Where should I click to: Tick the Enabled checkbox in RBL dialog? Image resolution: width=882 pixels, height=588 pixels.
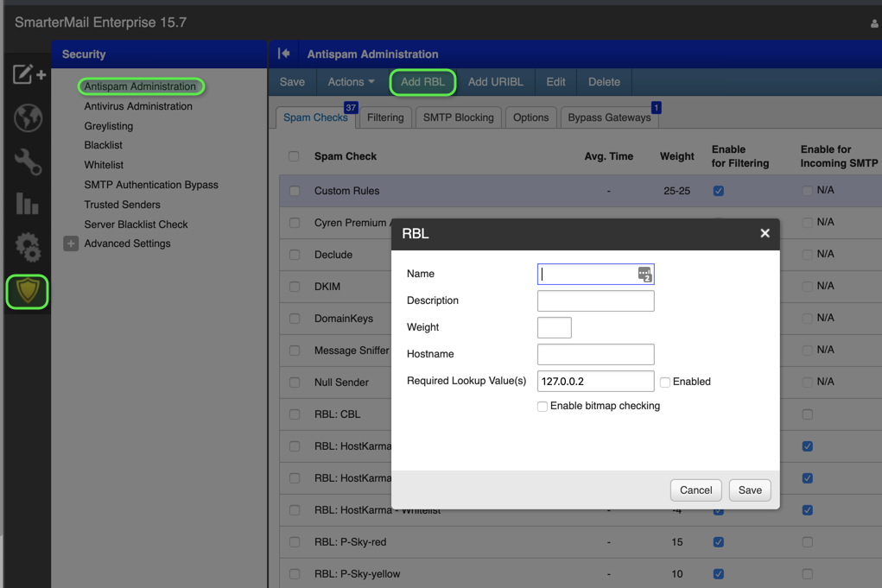[x=665, y=382]
